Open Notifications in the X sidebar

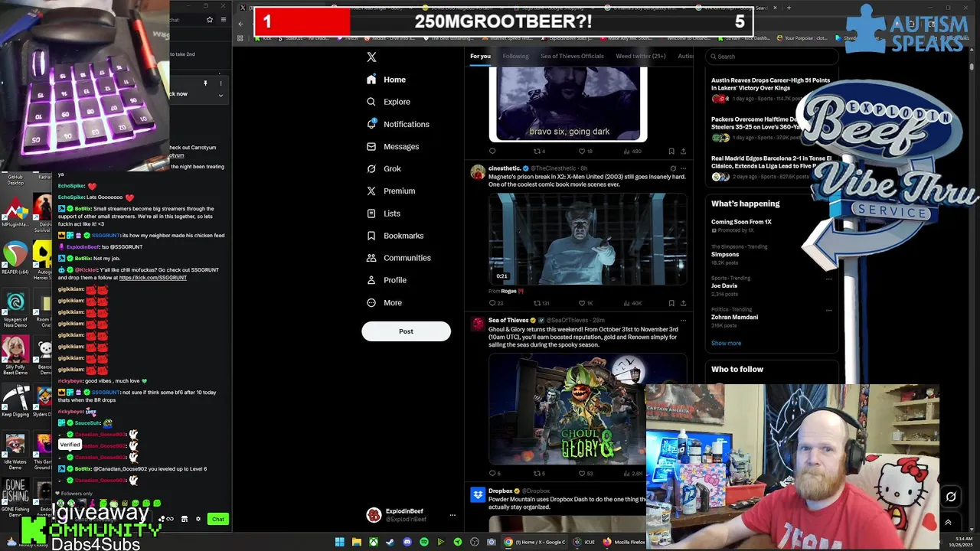pyautogui.click(x=397, y=124)
